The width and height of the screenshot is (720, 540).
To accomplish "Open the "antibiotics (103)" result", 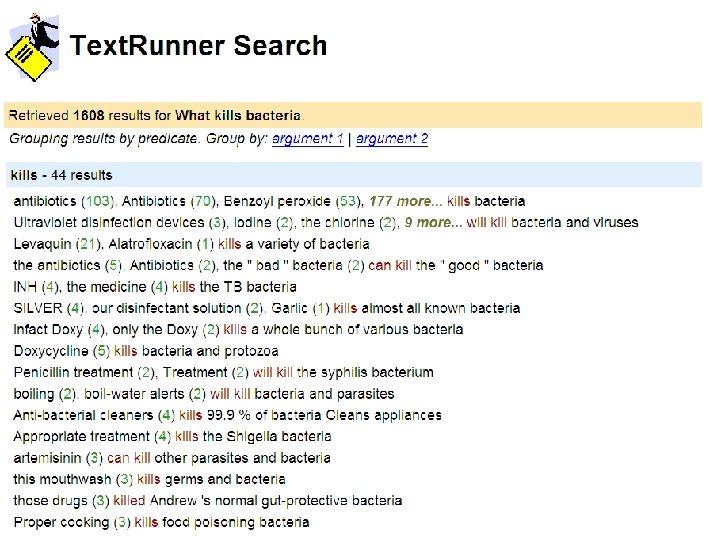I will pyautogui.click(x=64, y=201).
